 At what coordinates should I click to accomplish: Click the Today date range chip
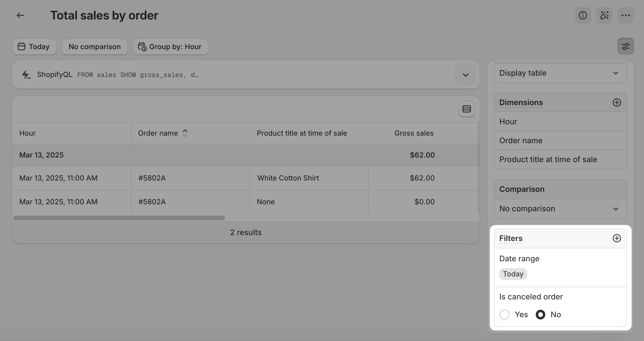[x=513, y=274]
